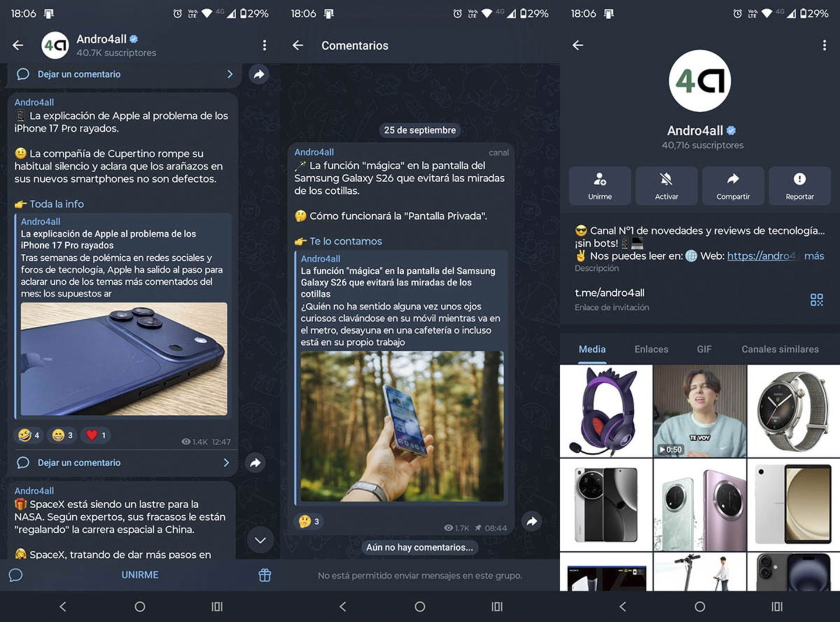Expand the description with the más link
This screenshot has width=840, height=622.
point(814,256)
